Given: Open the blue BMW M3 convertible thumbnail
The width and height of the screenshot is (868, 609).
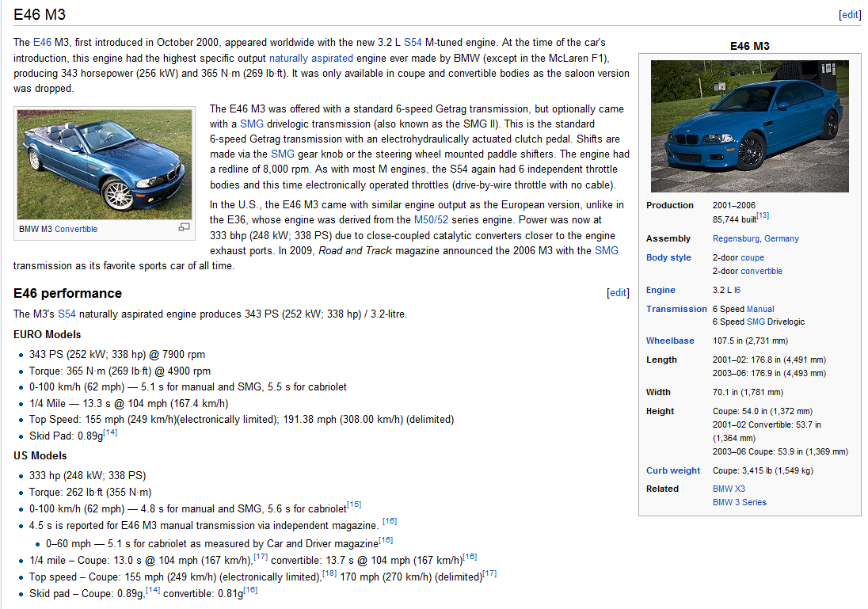Looking at the screenshot, I should tap(105, 164).
